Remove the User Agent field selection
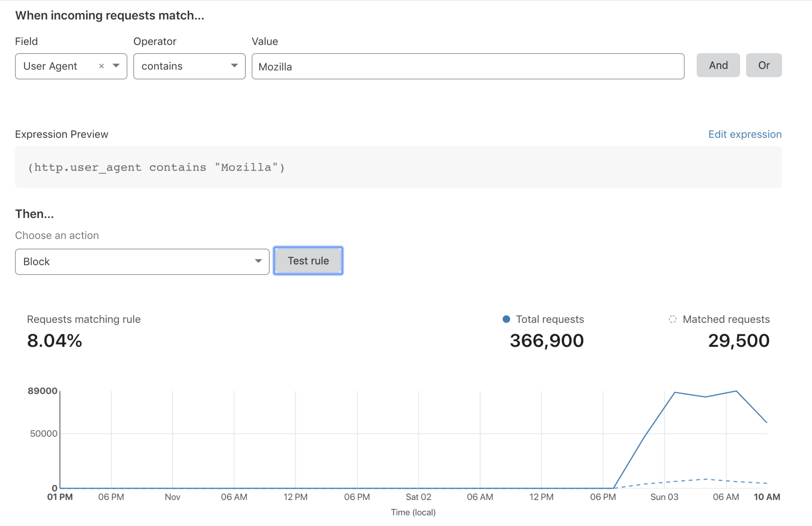 pyautogui.click(x=102, y=66)
